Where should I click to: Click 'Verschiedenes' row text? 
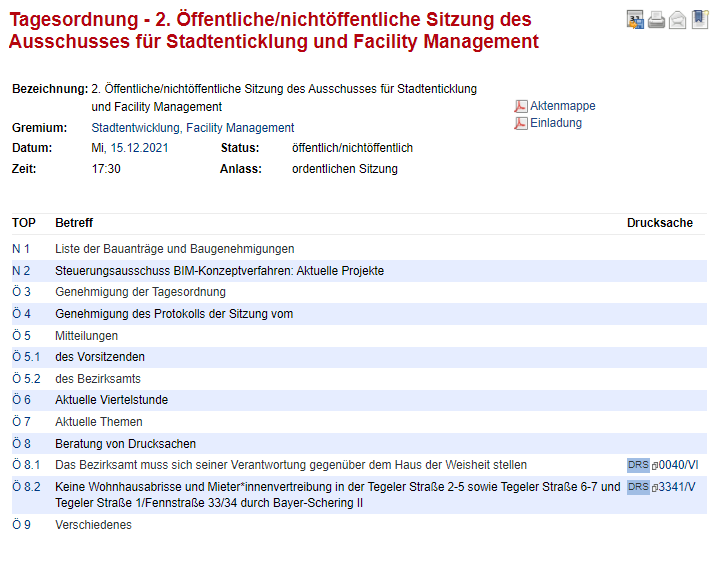click(x=93, y=525)
